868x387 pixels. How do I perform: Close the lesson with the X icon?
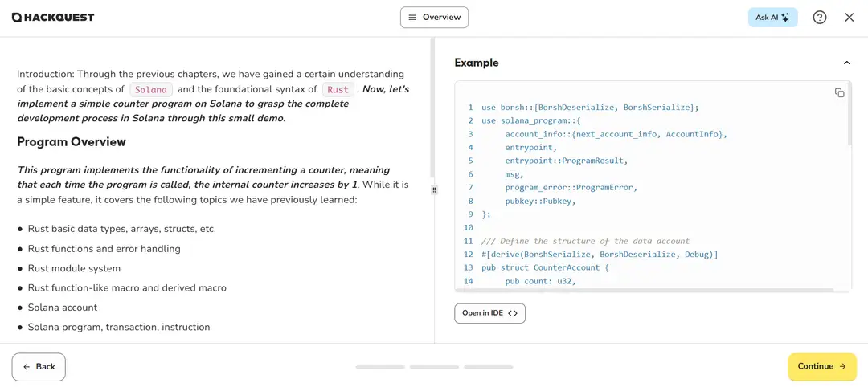point(850,17)
